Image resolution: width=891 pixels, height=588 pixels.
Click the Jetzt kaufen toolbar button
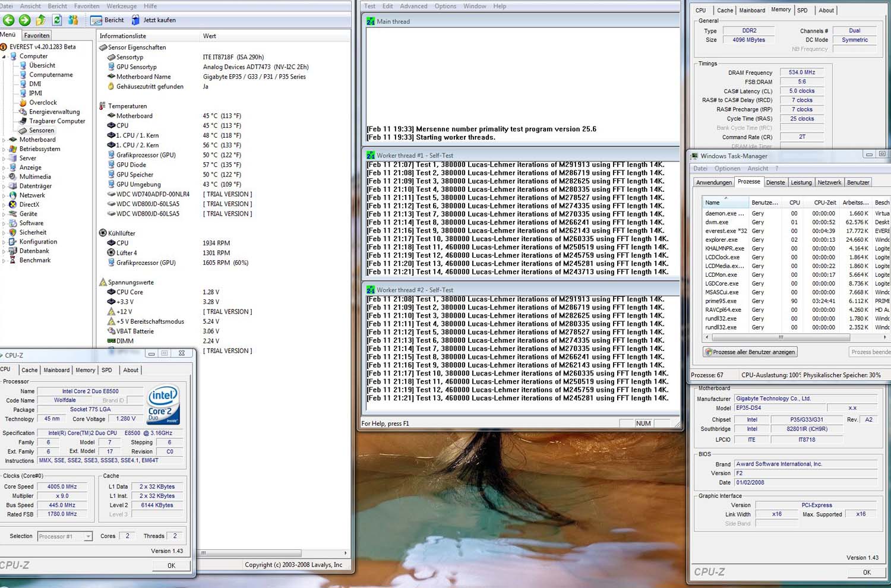[x=153, y=20]
